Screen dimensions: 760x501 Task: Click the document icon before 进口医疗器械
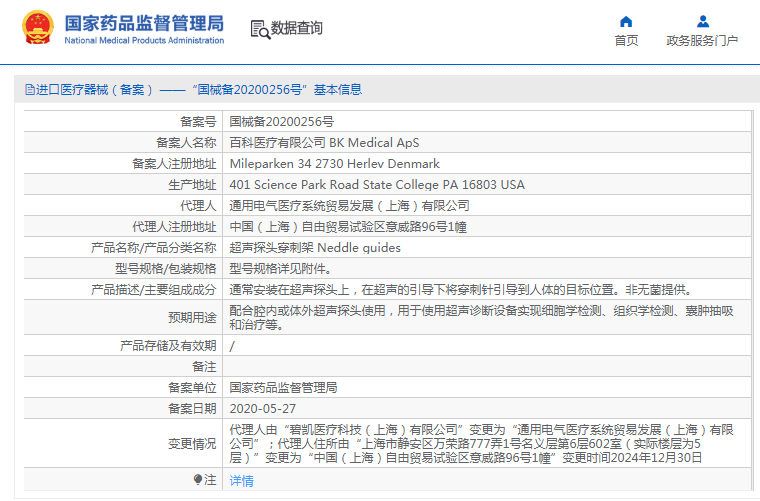pyautogui.click(x=30, y=90)
